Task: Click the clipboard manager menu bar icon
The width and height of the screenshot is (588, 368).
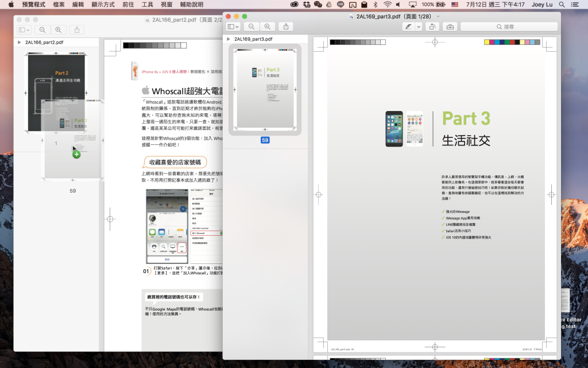Action: (364, 5)
